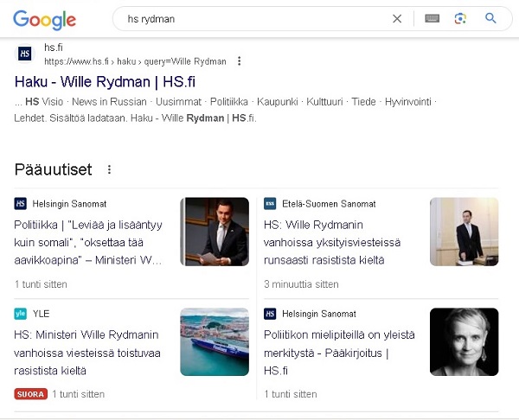Open the on-screen keyboard input tool
Screen dimensions: 519x420
[x=432, y=18]
